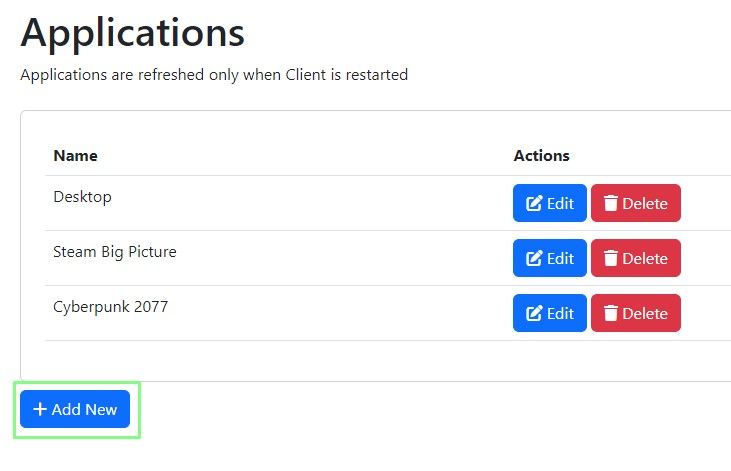This screenshot has height=471, width=731.
Task: Click the Actions column header
Action: (541, 156)
